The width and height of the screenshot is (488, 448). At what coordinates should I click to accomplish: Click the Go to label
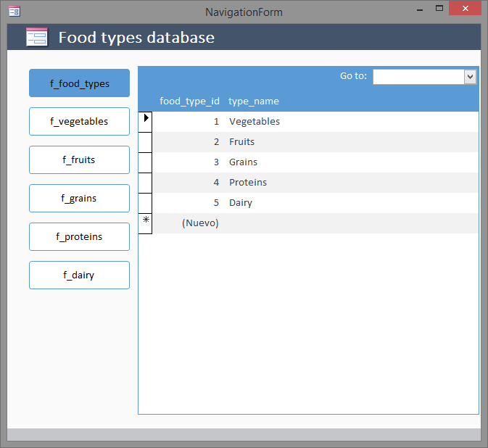(x=353, y=76)
